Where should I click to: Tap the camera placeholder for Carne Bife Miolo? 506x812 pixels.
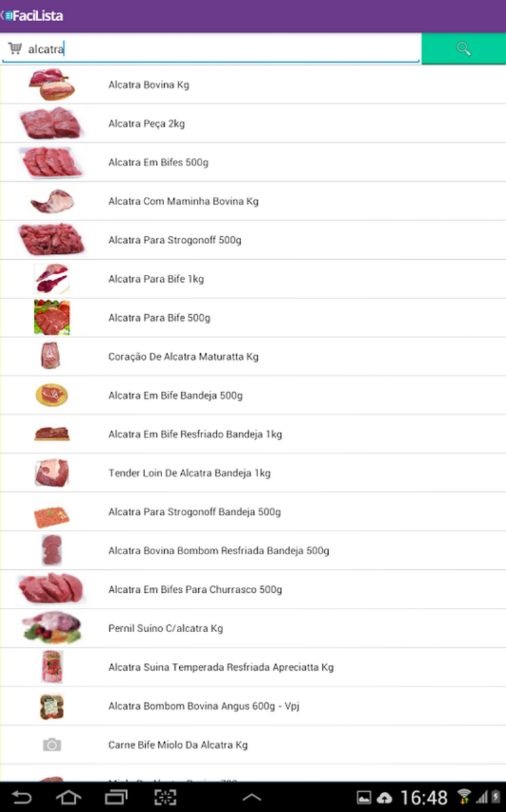52,745
